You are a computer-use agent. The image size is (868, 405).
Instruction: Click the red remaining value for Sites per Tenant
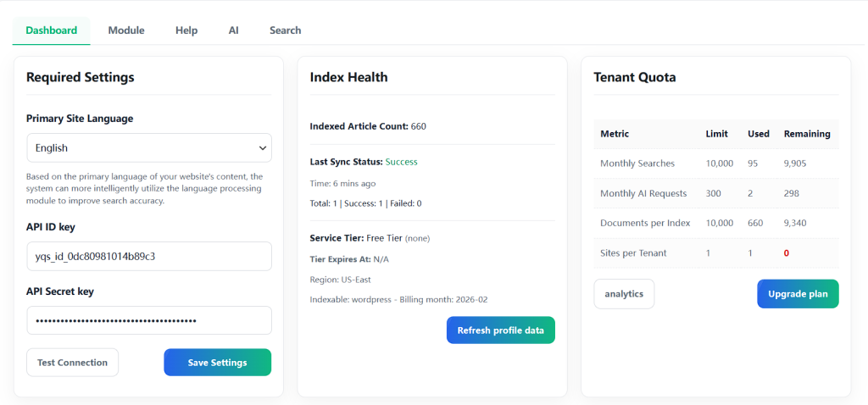pyautogui.click(x=787, y=253)
